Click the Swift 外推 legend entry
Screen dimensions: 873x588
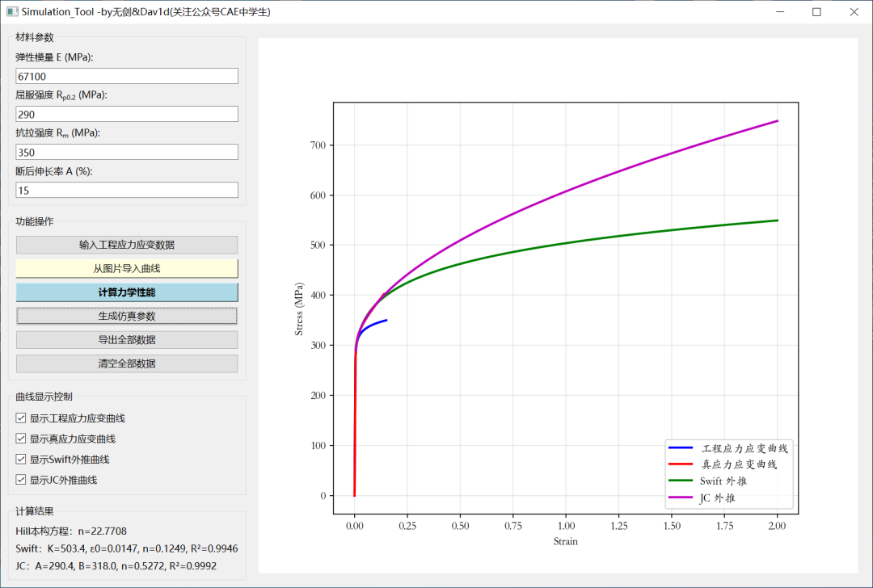[x=707, y=481]
